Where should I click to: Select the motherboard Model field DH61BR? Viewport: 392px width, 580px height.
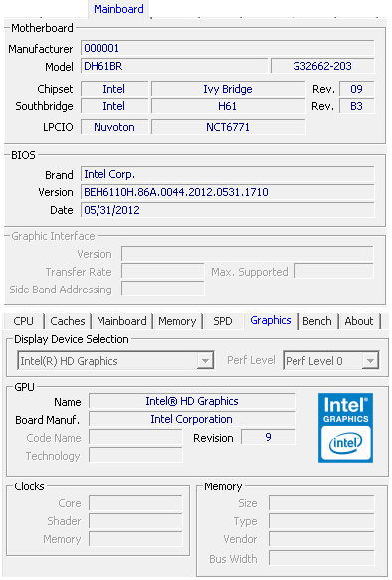coord(174,66)
